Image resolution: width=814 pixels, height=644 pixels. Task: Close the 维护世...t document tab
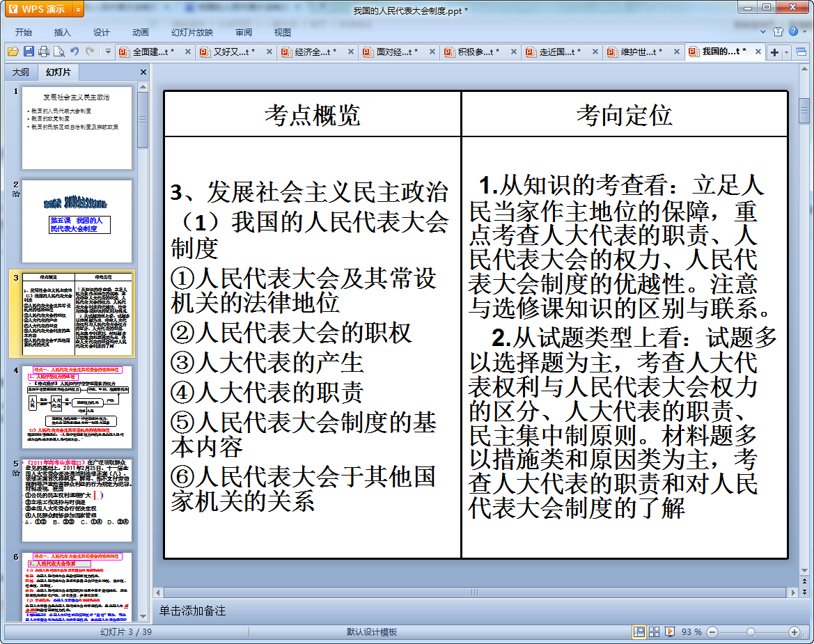pyautogui.click(x=676, y=52)
